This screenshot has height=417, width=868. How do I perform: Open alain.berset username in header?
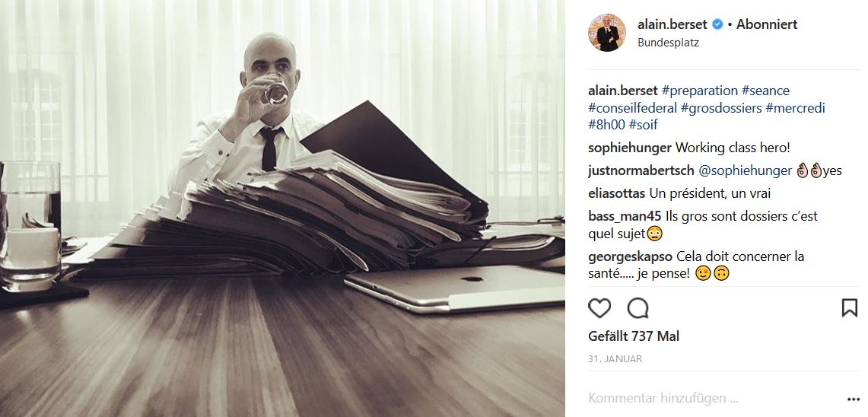coord(672,24)
